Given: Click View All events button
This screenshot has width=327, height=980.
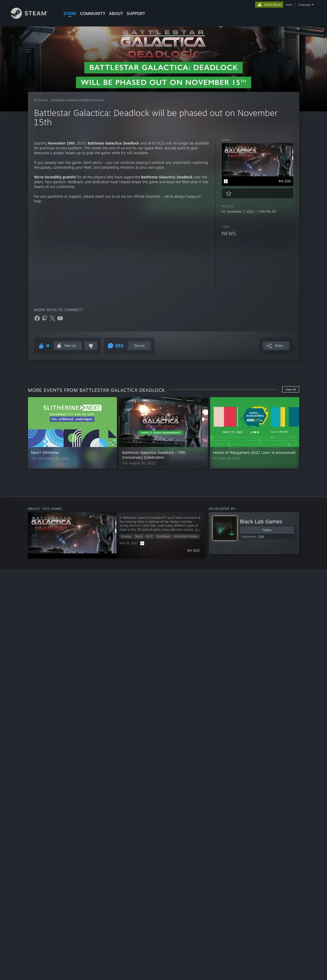Looking at the screenshot, I should (291, 390).
